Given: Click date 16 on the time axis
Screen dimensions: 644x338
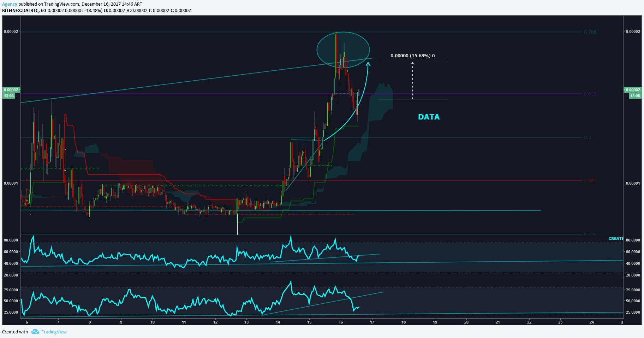Looking at the screenshot, I should pyautogui.click(x=341, y=322).
